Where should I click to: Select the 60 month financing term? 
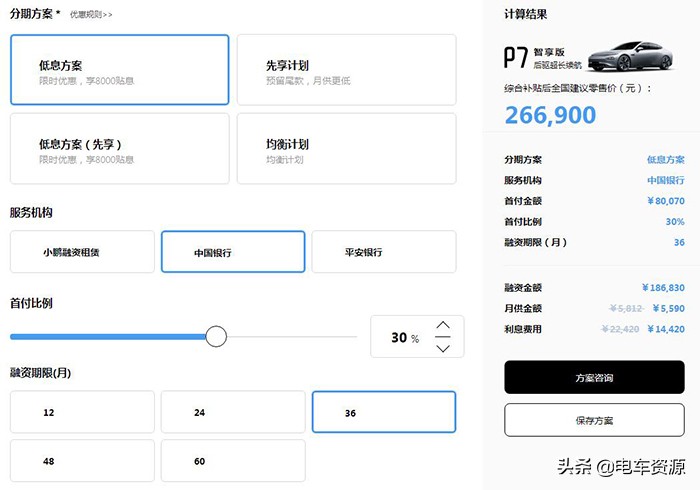(x=233, y=461)
